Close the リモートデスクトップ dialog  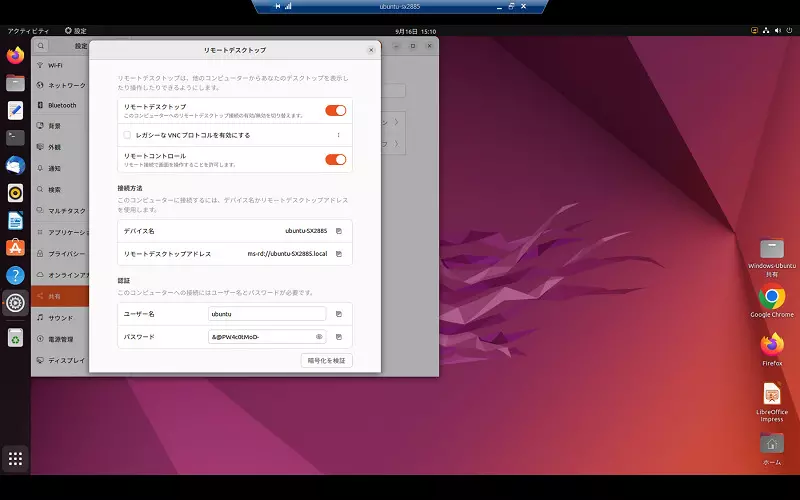[x=371, y=50]
